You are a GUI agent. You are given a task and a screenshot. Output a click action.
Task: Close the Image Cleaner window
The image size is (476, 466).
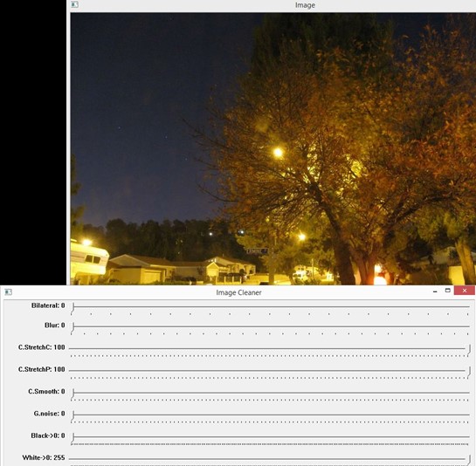pos(465,291)
